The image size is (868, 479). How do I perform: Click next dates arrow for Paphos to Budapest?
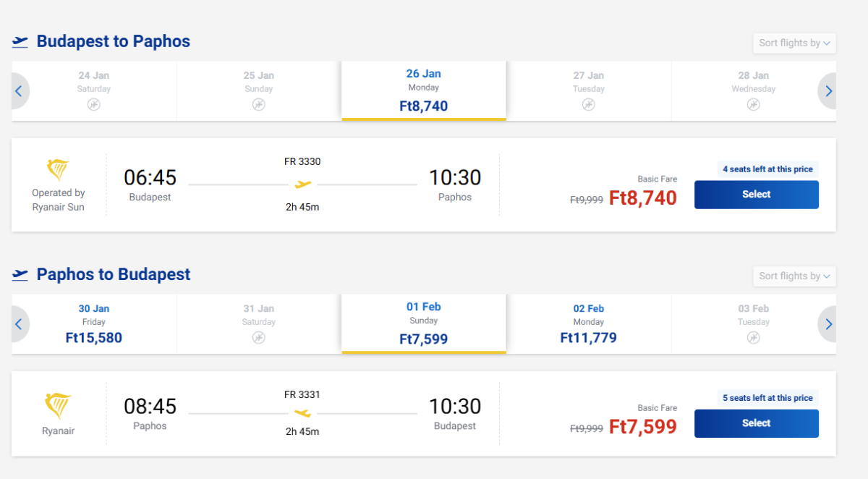[828, 324]
